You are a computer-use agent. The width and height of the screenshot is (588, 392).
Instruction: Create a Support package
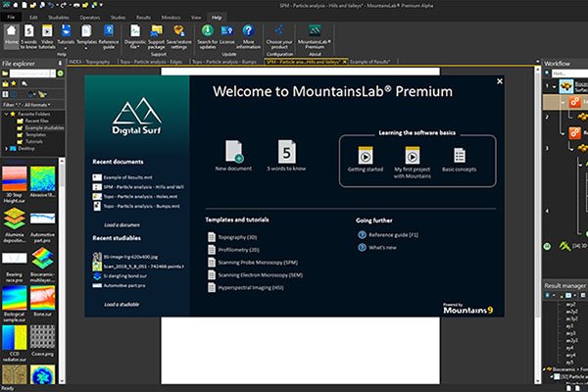click(157, 36)
